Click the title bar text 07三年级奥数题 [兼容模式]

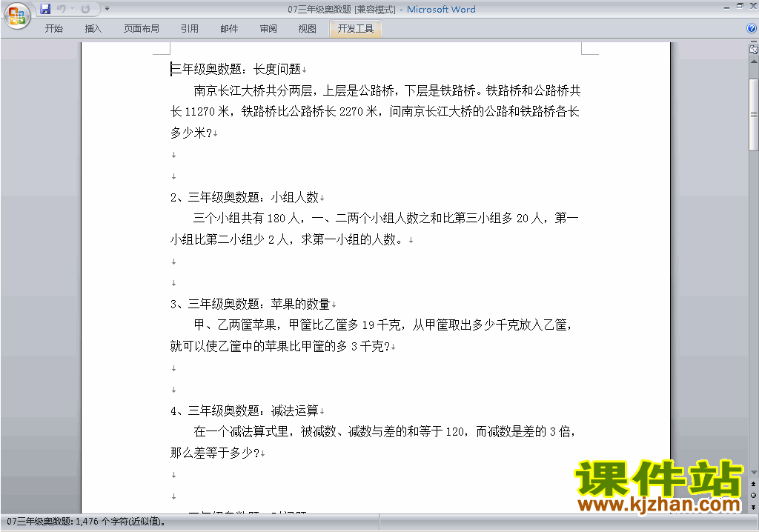[342, 9]
